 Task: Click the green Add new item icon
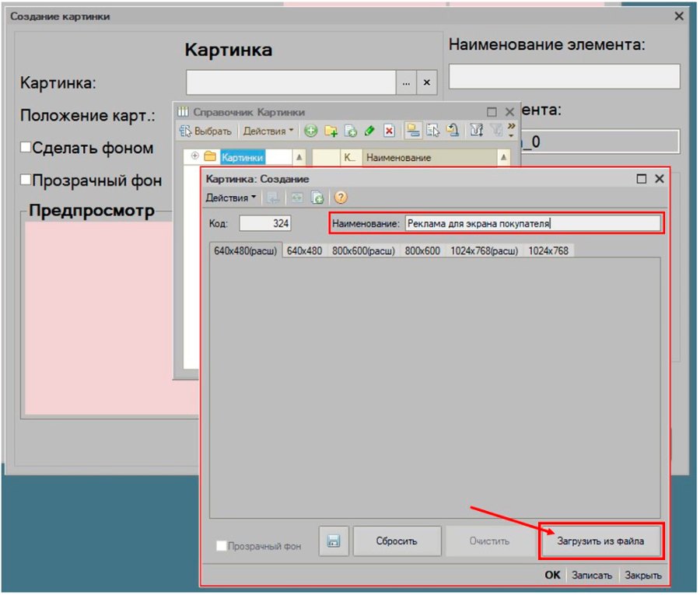pyautogui.click(x=310, y=131)
